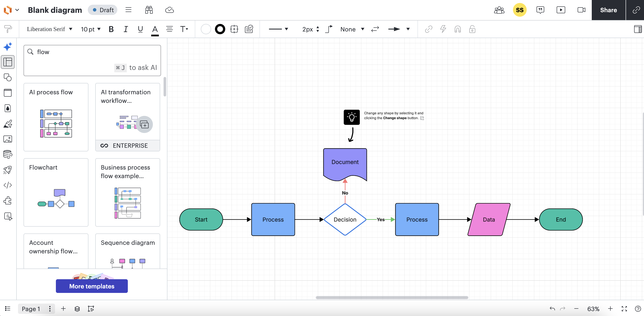644x316 pixels.
Task: Start presentation mode play icon
Action: [561, 10]
